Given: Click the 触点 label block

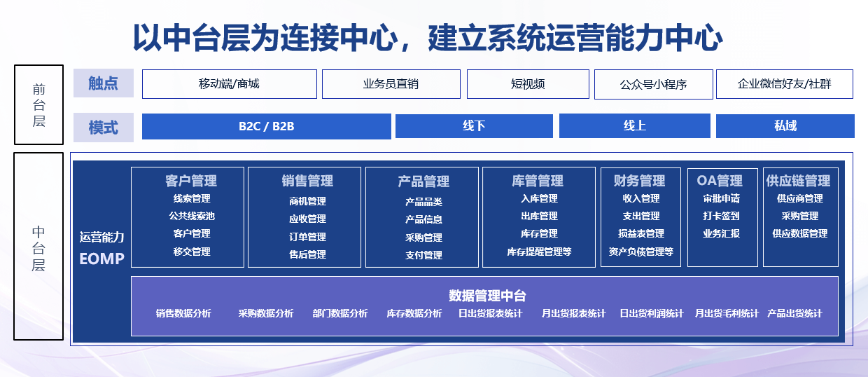Looking at the screenshot, I should 104,84.
